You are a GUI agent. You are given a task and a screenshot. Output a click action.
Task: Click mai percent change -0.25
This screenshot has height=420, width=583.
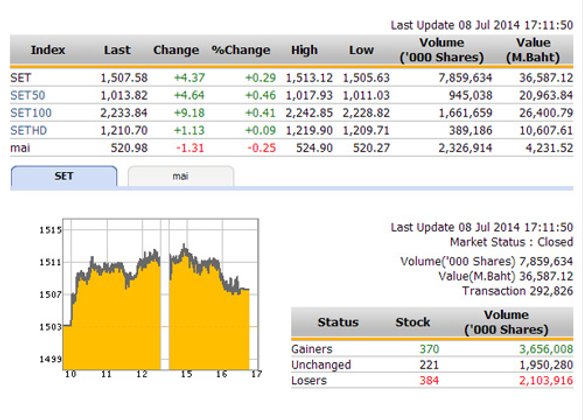click(x=262, y=148)
